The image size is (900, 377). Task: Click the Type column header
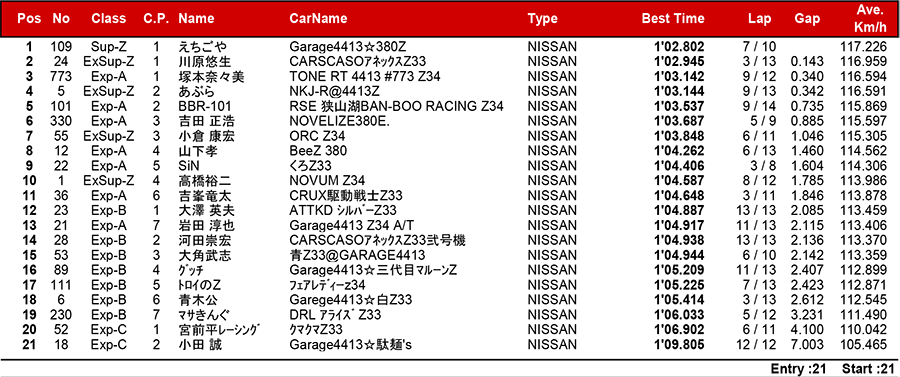click(x=542, y=18)
